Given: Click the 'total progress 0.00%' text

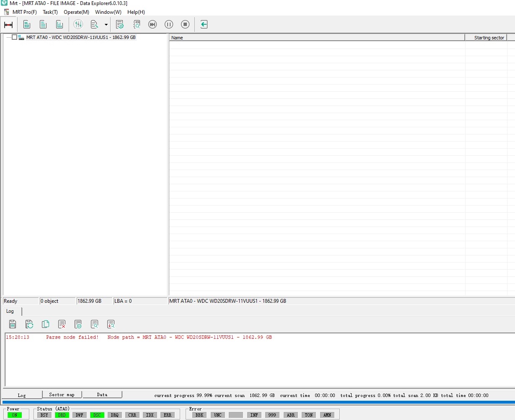Looking at the screenshot, I should coord(366,395).
